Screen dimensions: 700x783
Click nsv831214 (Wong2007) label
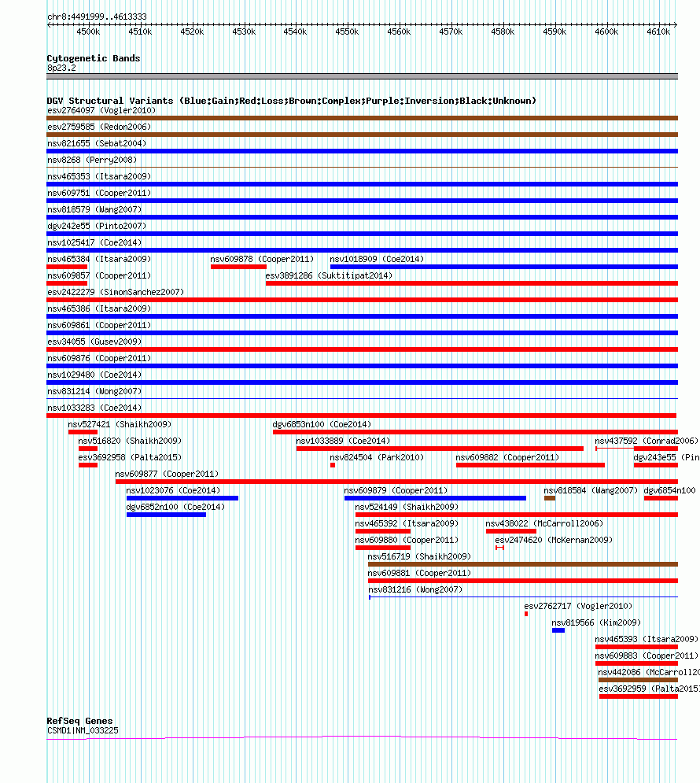click(94, 390)
